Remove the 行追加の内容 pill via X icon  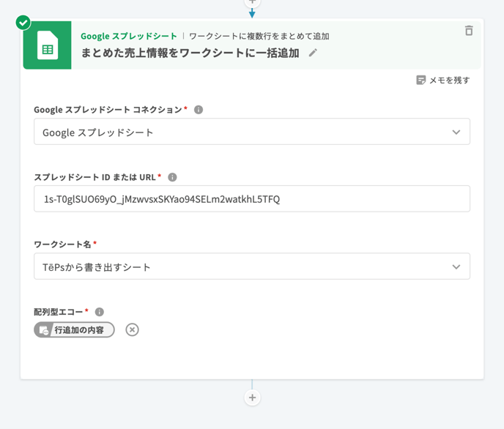[132, 330]
